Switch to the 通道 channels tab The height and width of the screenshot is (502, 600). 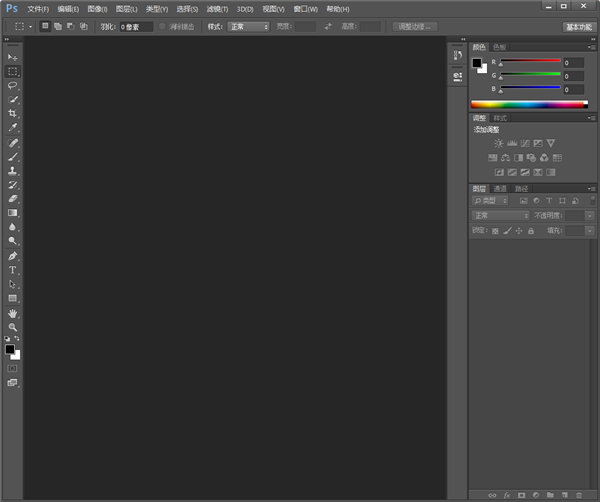(500, 188)
